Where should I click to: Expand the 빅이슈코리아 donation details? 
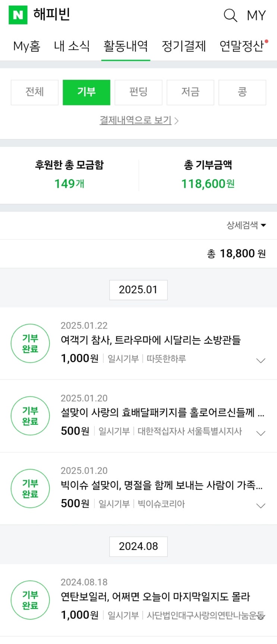[x=261, y=506]
